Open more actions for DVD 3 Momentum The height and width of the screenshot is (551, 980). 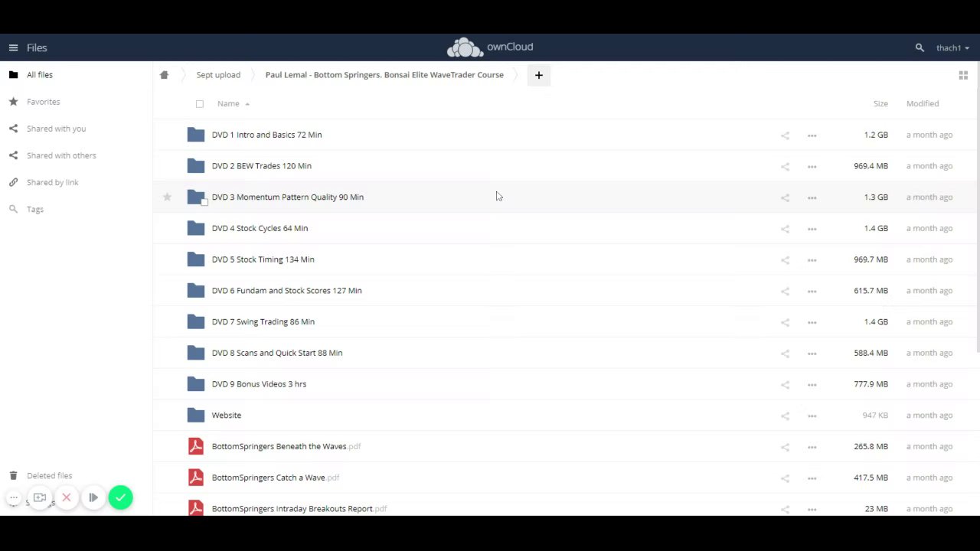[x=812, y=197]
